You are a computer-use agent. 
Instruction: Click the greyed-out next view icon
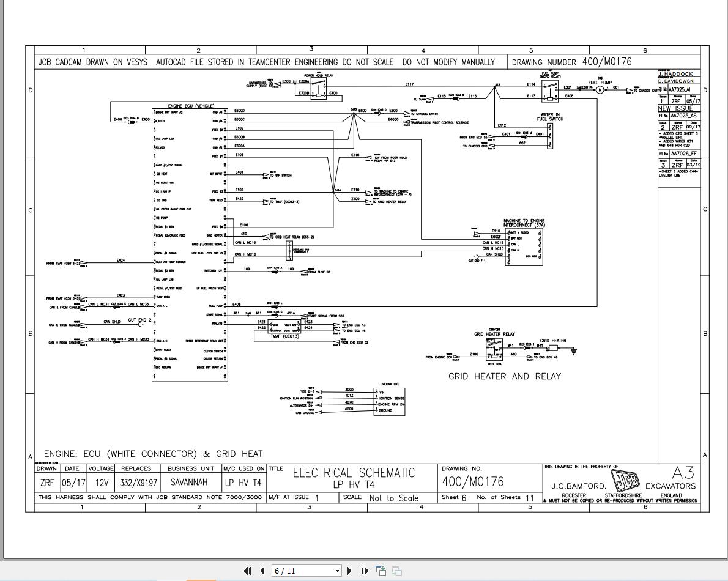pos(397,571)
